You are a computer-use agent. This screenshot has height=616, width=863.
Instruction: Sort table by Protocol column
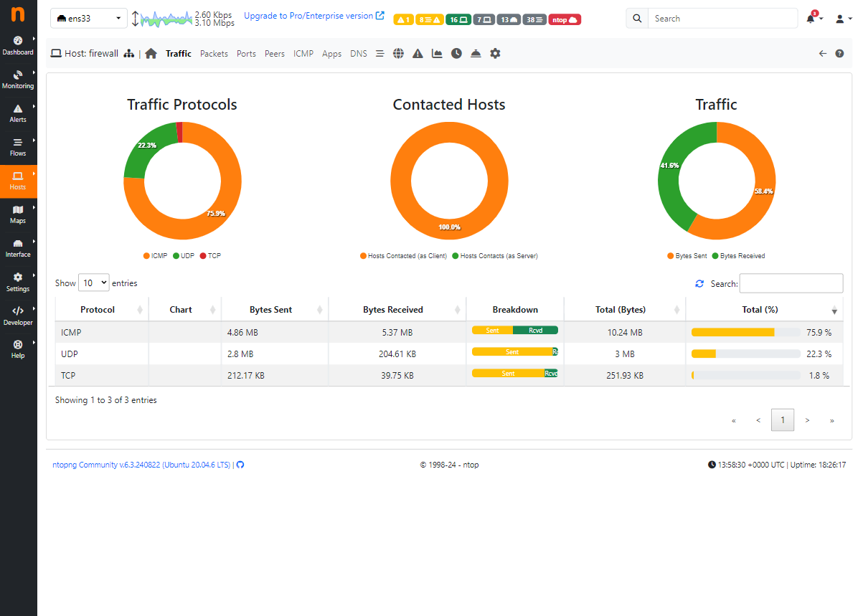tap(102, 310)
